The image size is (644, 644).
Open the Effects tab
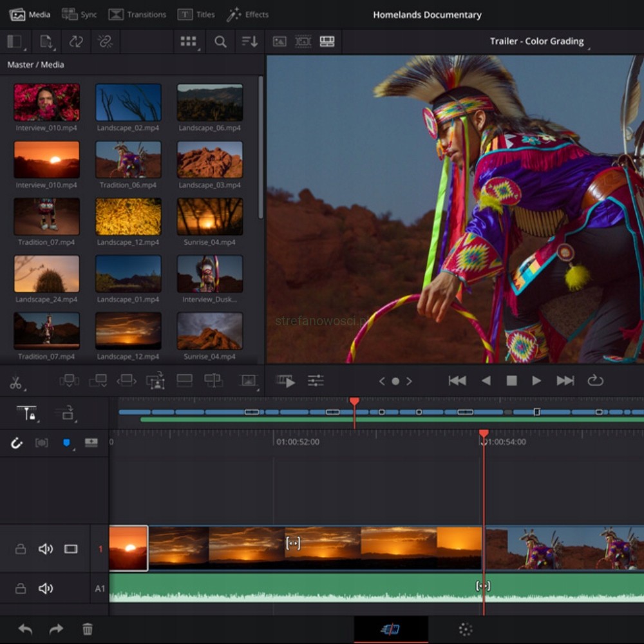248,14
